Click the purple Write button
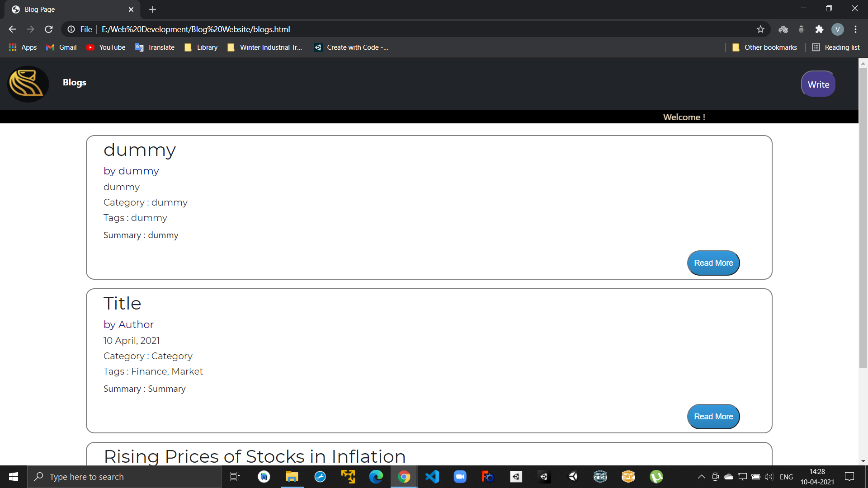Screen dimensions: 868x488 pyautogui.click(x=818, y=84)
